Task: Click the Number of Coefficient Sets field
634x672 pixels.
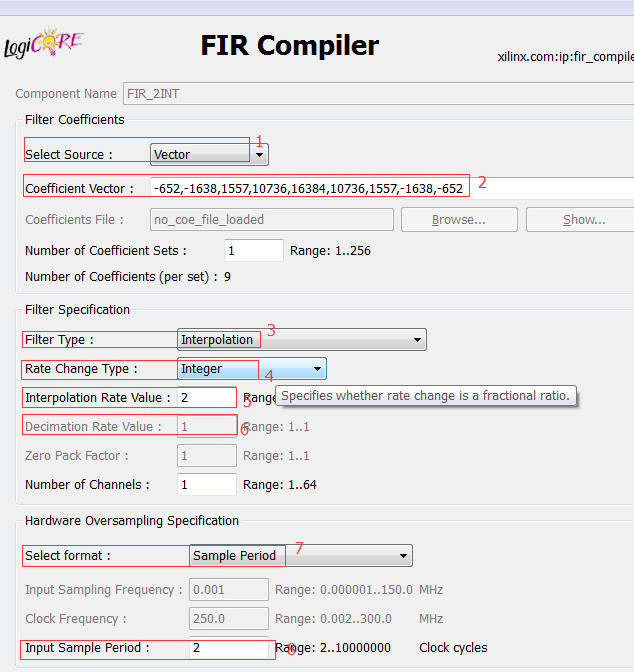Action: click(254, 250)
